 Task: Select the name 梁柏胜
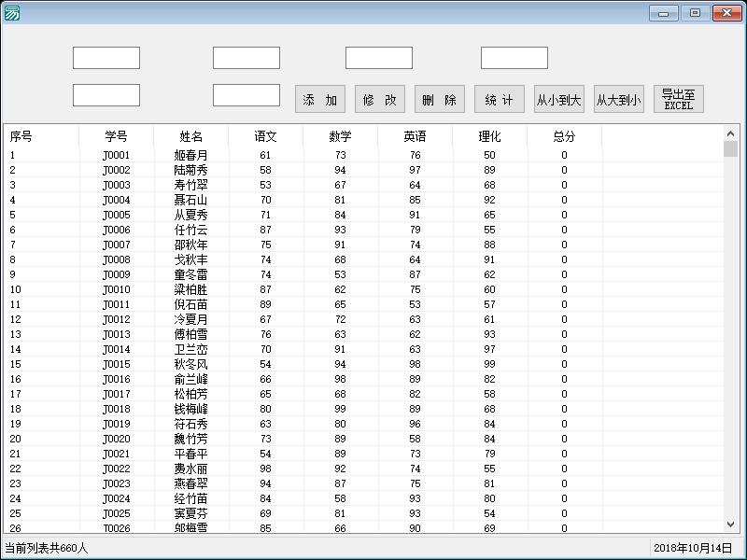[x=191, y=289]
